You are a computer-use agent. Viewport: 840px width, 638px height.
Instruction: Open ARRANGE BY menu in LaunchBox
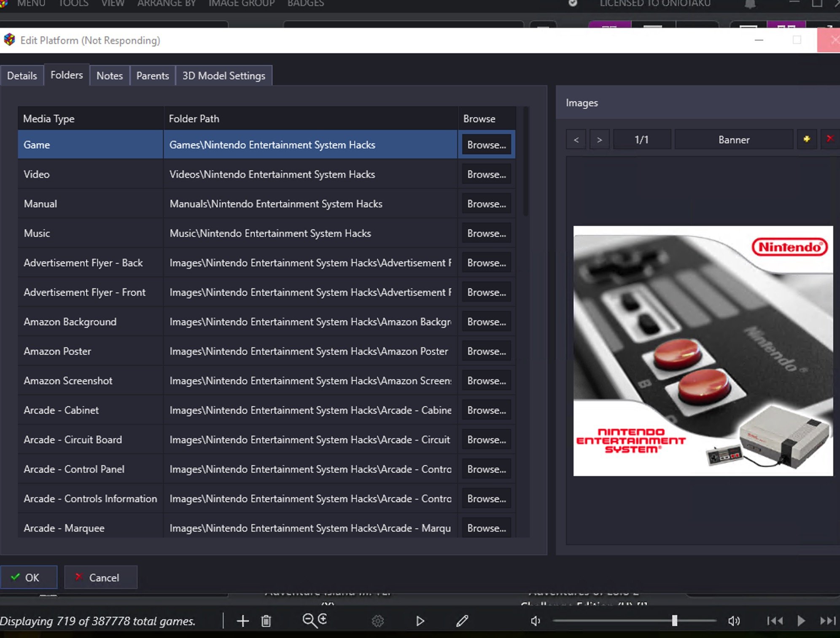pyautogui.click(x=167, y=4)
